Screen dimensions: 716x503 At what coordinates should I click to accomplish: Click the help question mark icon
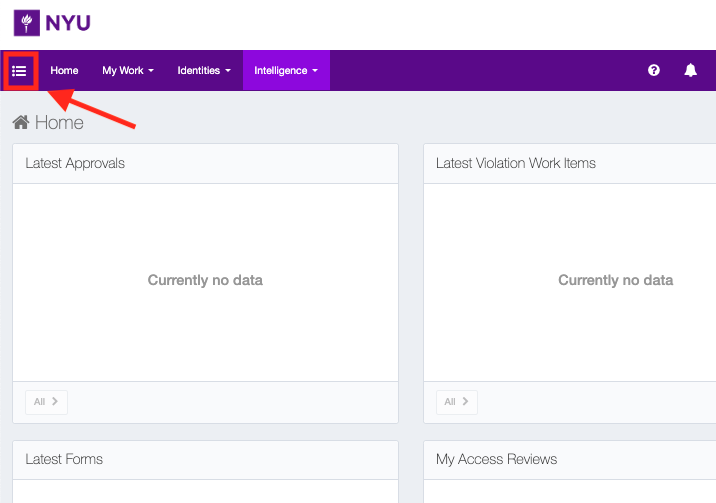coord(654,71)
